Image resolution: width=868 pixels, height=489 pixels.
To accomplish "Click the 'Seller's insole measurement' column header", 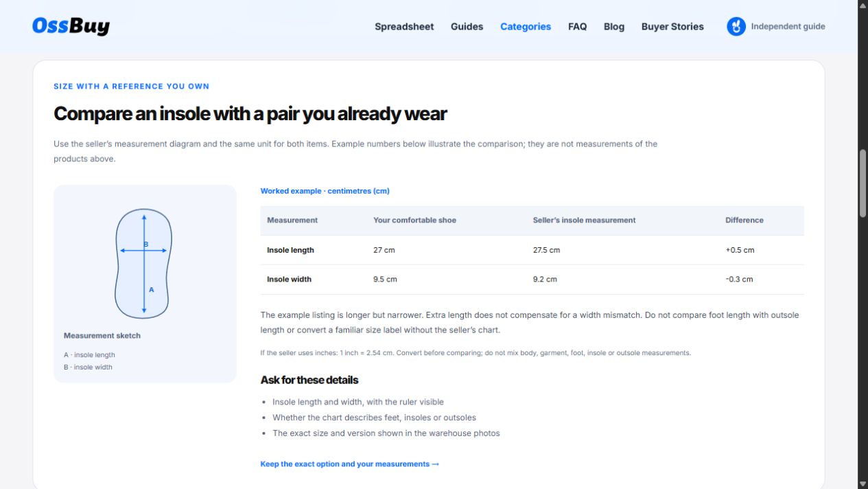I will click(584, 220).
